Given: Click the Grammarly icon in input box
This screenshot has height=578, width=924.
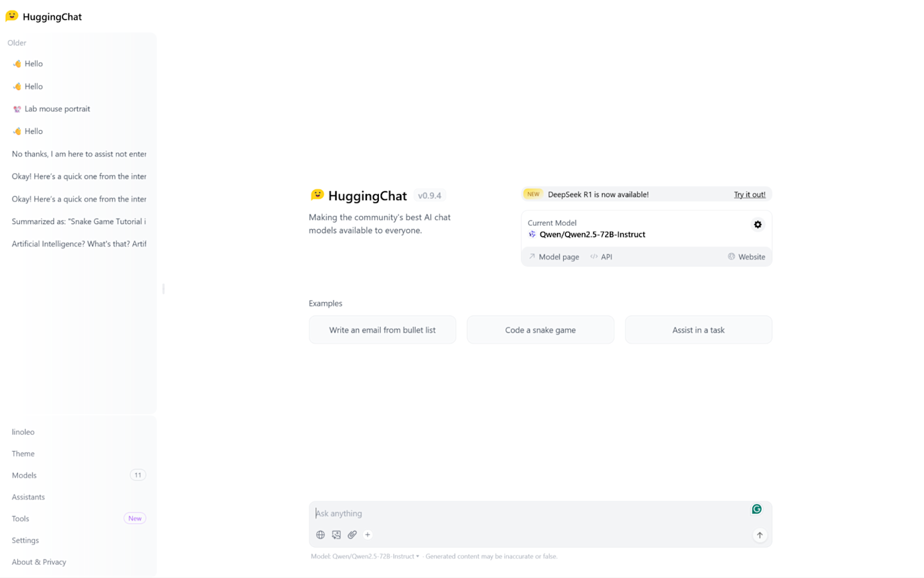Looking at the screenshot, I should point(757,509).
